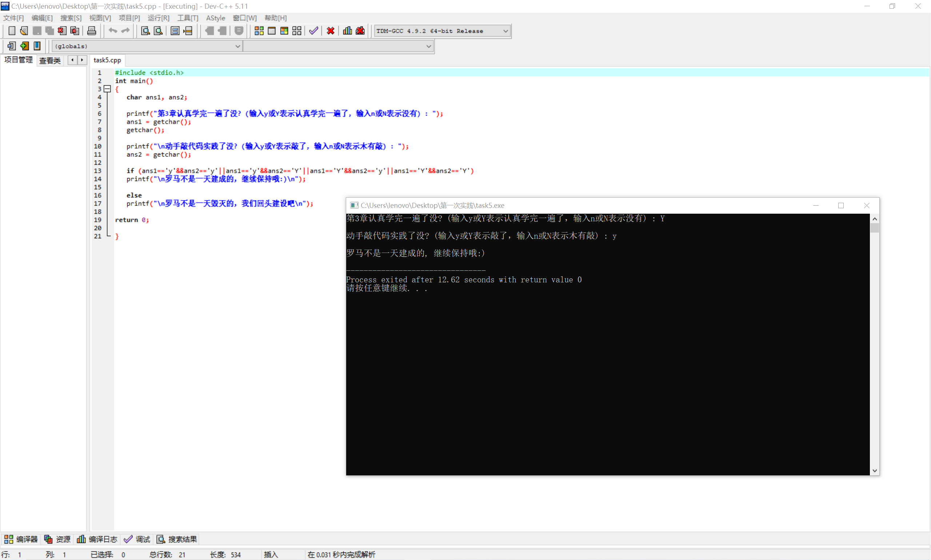Click the purple syntax check mark icon

click(x=313, y=31)
